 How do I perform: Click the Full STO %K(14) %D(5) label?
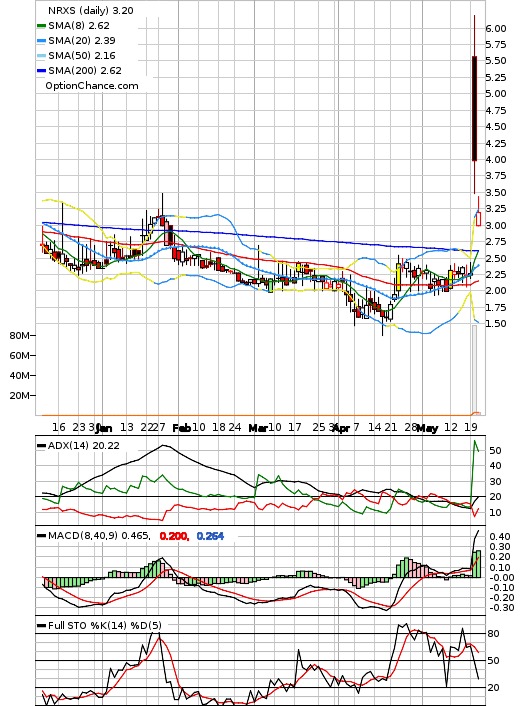click(104, 625)
